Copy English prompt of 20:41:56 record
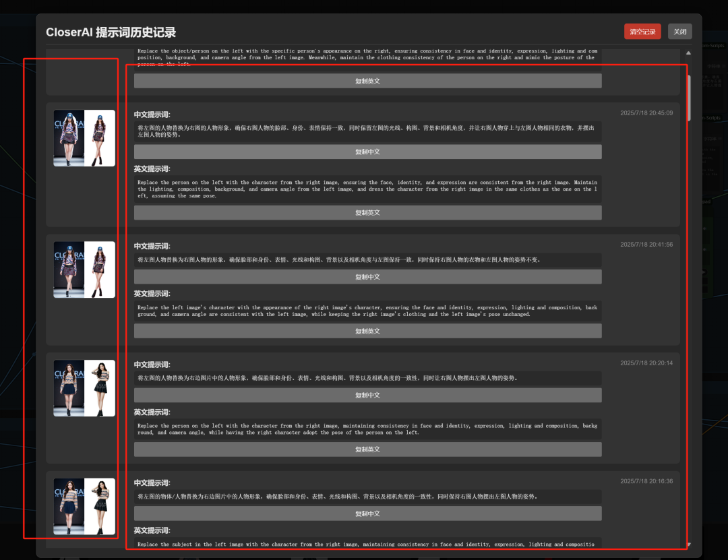 pyautogui.click(x=368, y=331)
